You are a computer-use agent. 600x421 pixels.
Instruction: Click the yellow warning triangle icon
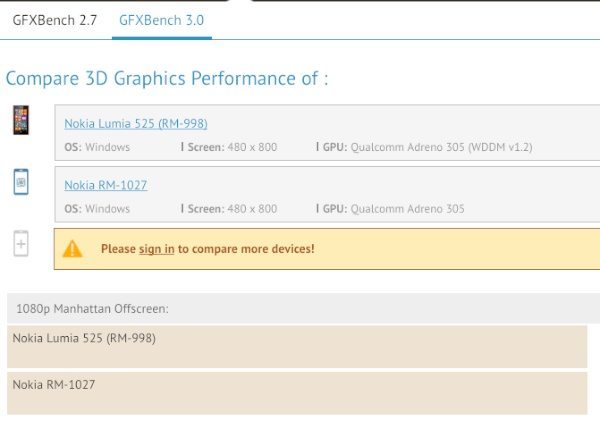tap(73, 248)
